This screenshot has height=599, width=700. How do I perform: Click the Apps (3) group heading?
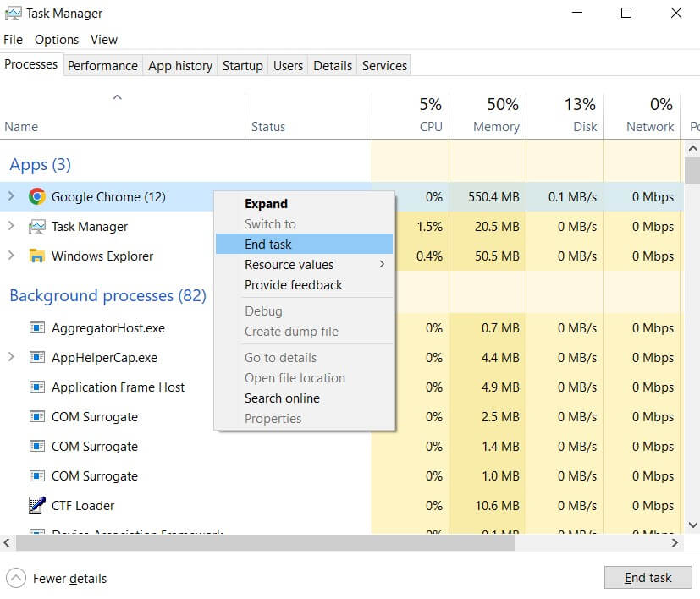click(40, 165)
